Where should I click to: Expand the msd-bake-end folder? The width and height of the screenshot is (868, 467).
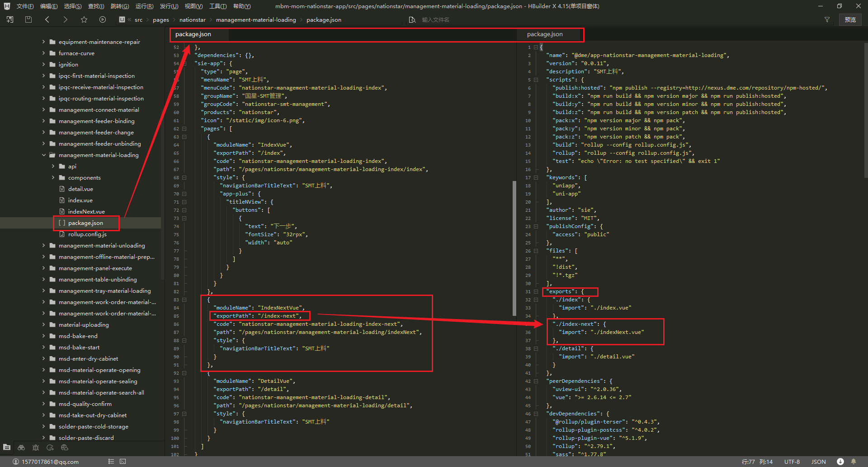(x=44, y=336)
